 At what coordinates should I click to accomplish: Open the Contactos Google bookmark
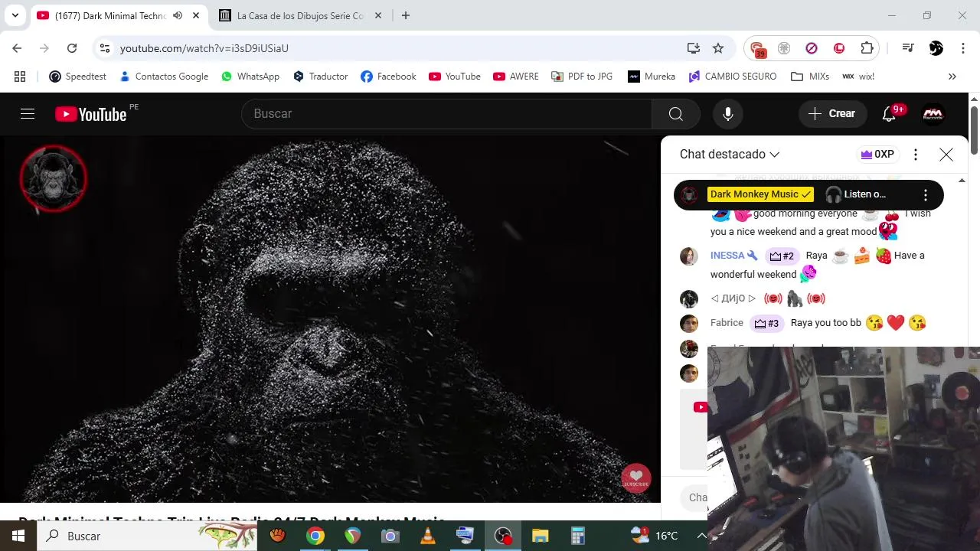coord(164,77)
